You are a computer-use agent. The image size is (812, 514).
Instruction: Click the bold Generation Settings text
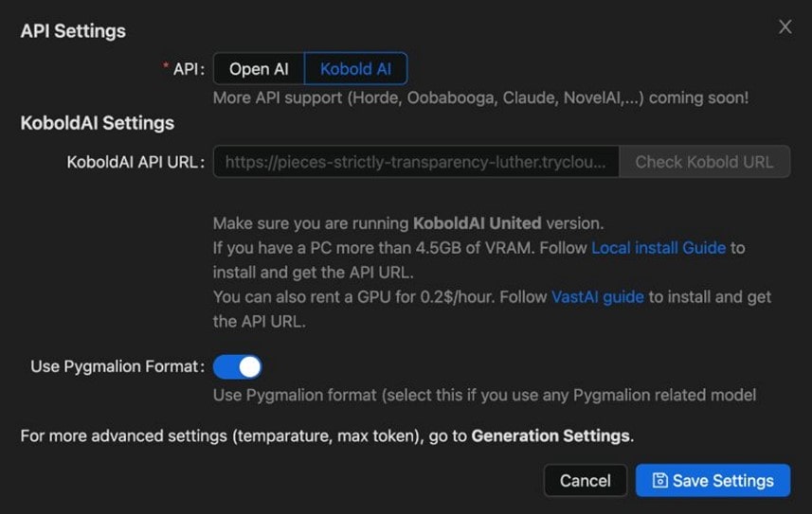[x=550, y=436]
